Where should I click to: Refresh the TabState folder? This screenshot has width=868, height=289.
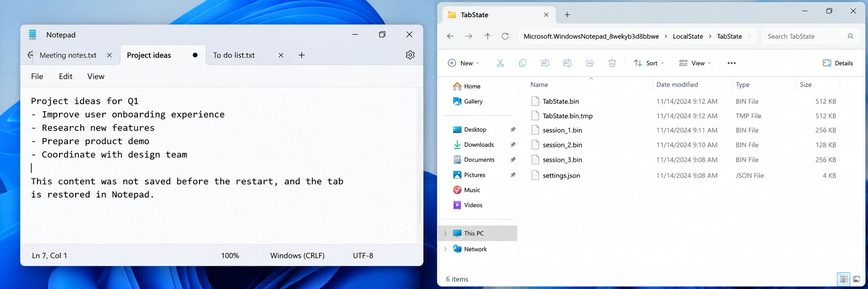coord(505,36)
